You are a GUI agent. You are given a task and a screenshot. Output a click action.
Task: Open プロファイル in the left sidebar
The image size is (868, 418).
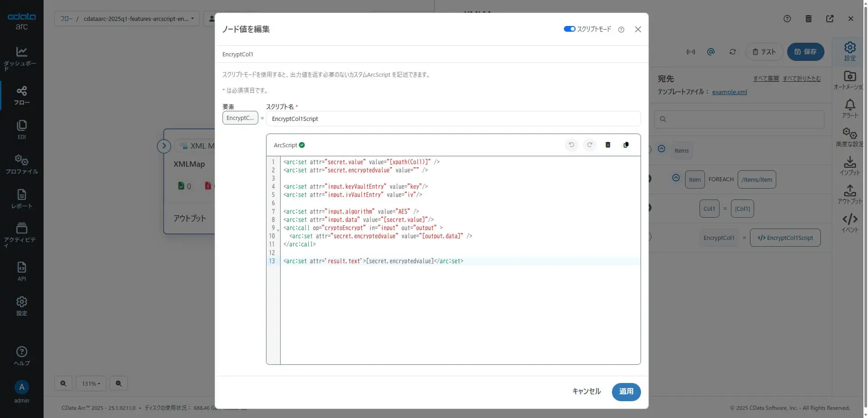21,164
